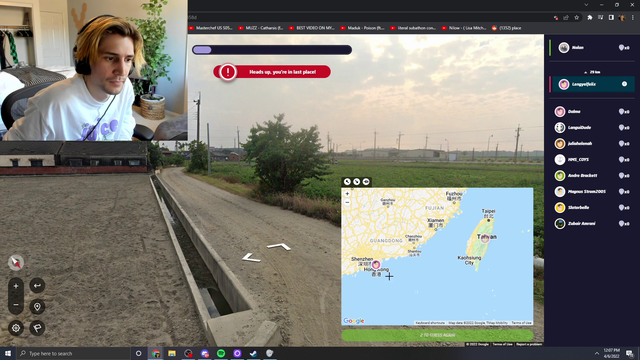This screenshot has height=360, width=640.
Task: Select player Nolan at top of leaderboard
Action: [x=592, y=48]
